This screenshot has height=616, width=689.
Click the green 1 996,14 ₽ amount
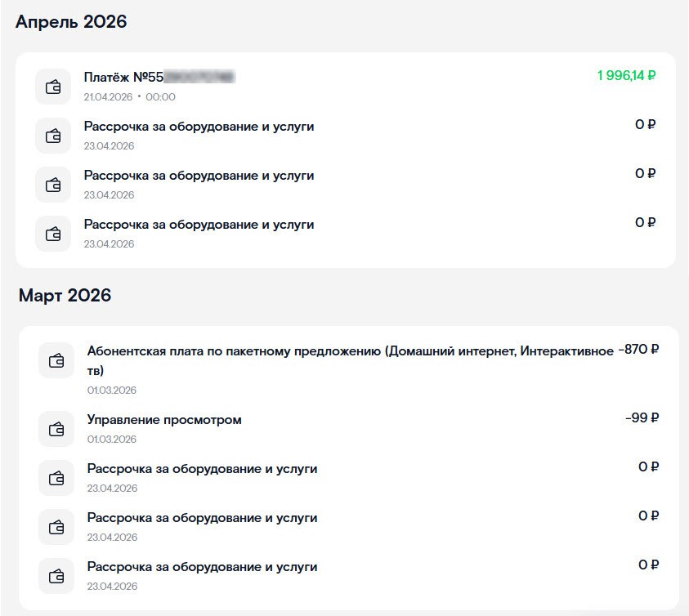[626, 76]
